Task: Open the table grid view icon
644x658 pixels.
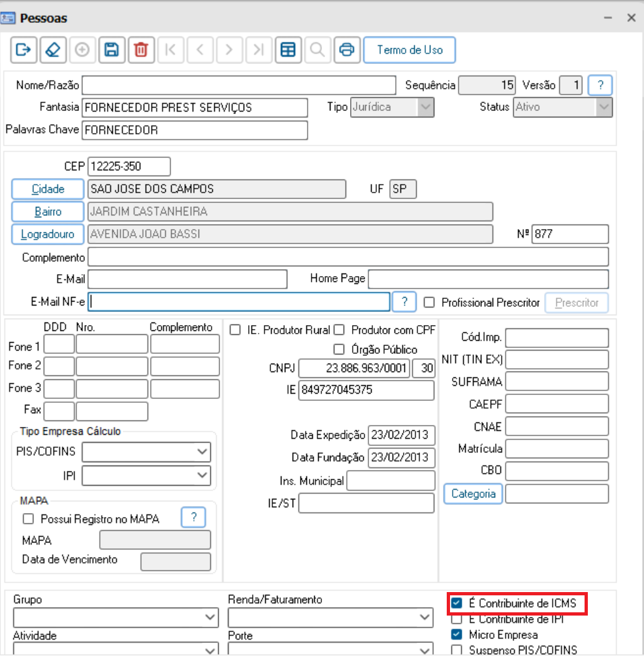Action: (288, 50)
